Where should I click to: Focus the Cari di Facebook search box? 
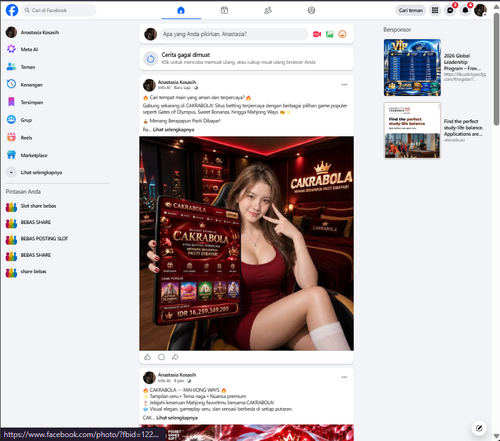click(x=59, y=10)
